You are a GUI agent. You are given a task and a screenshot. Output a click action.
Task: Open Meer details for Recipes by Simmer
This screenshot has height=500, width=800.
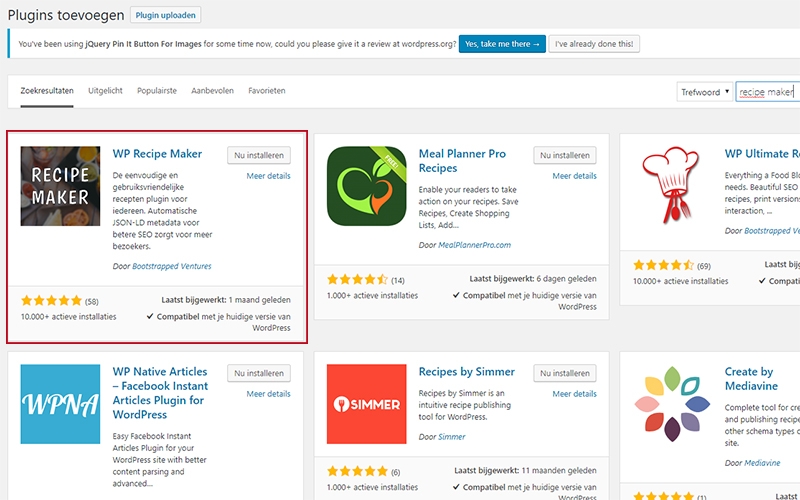(x=574, y=394)
